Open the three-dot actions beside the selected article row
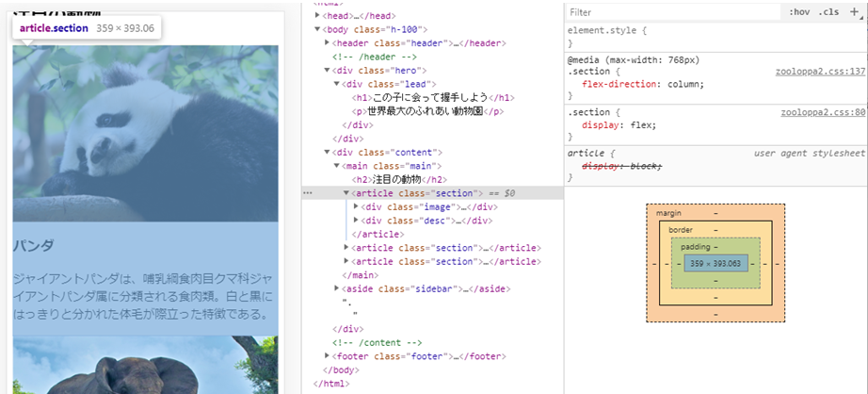This screenshot has width=868, height=394. point(308,193)
